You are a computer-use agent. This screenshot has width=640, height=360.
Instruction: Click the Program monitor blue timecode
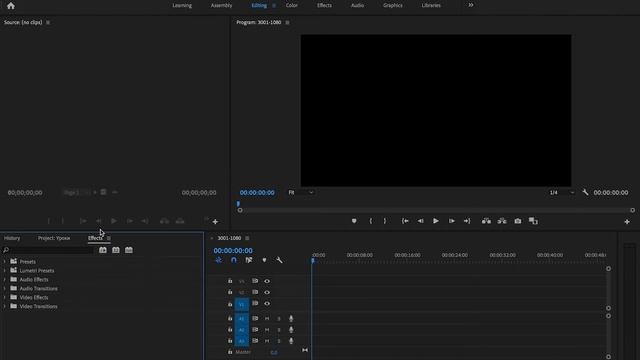click(257, 193)
